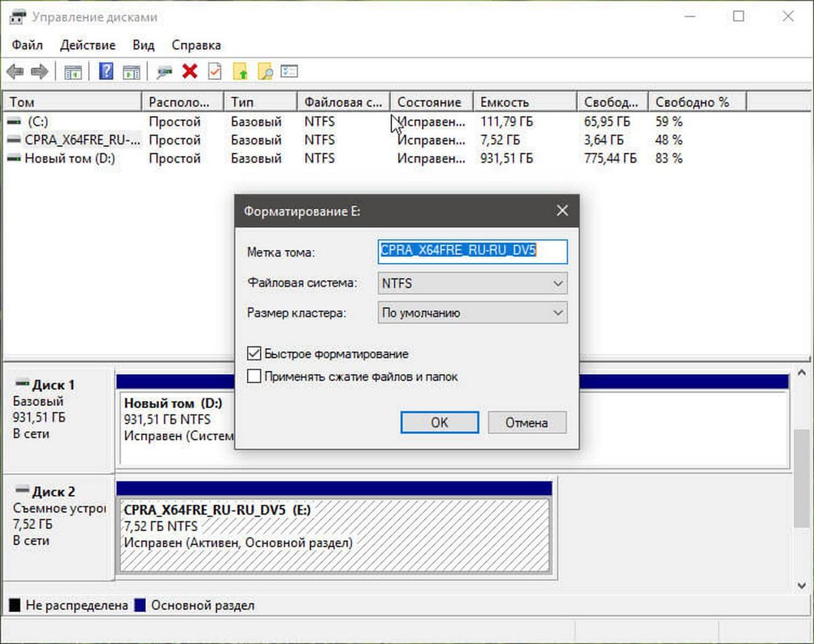Image resolution: width=814 pixels, height=644 pixels.
Task: Select the Диск 1 label panel
Action: 58,420
